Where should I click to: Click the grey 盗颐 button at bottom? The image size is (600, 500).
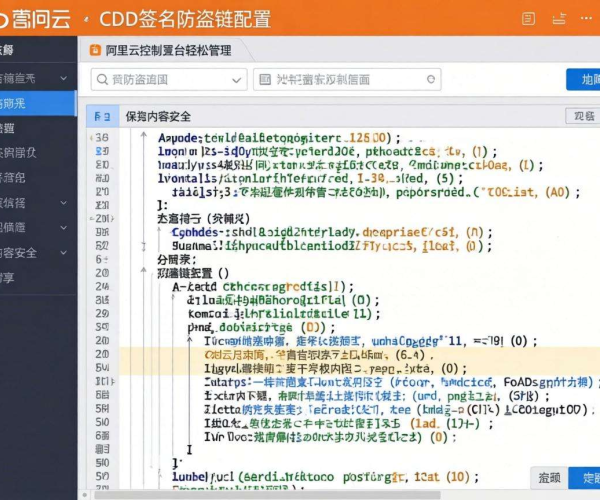pyautogui.click(x=549, y=478)
